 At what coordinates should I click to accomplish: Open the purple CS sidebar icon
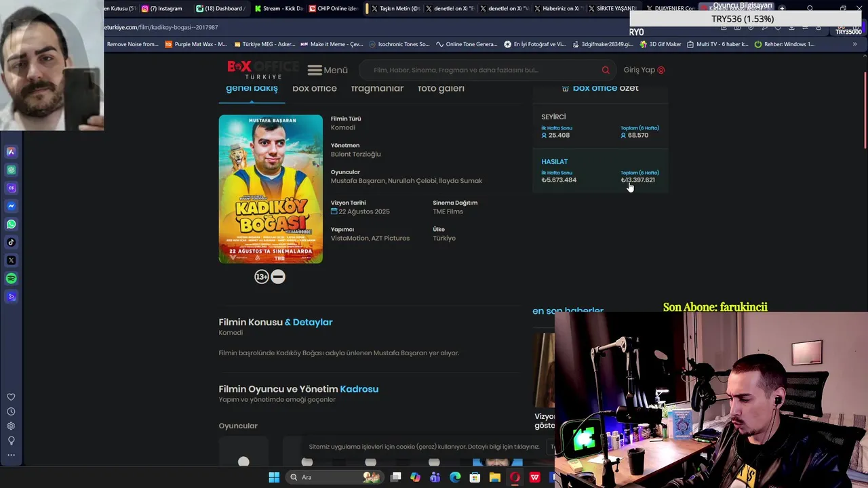[x=11, y=188]
